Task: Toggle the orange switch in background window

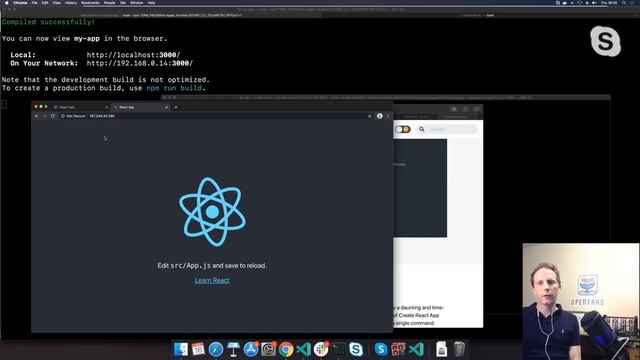Action: click(402, 129)
